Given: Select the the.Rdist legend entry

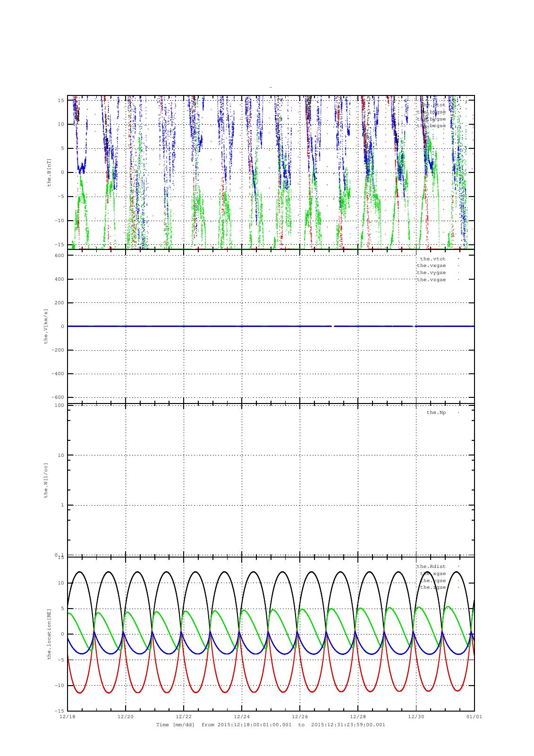Looking at the screenshot, I should [x=431, y=567].
